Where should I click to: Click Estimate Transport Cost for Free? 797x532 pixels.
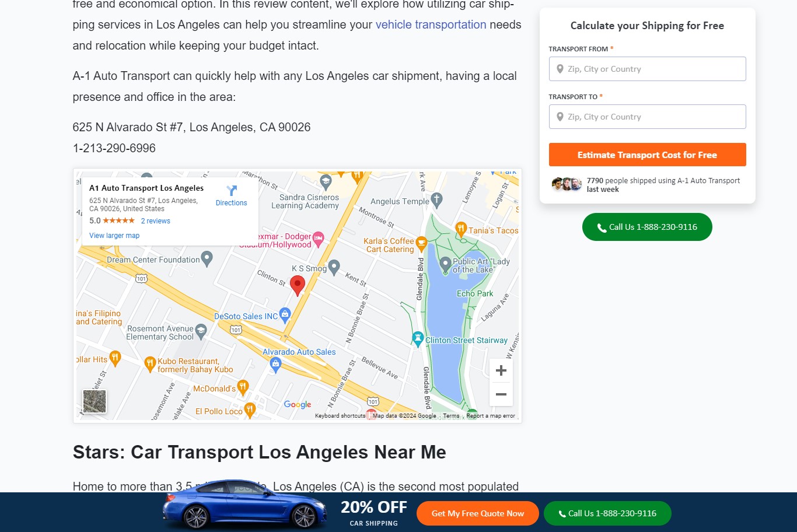pyautogui.click(x=647, y=155)
